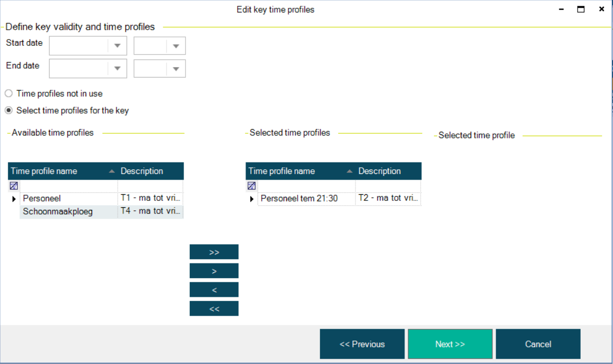Open the Start date calendar dropdown
This screenshot has height=364, width=613.
point(117,46)
